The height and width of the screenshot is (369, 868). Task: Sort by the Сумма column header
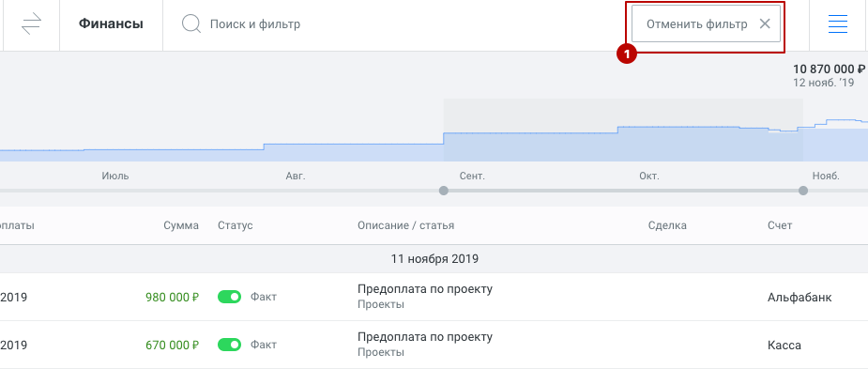click(181, 225)
